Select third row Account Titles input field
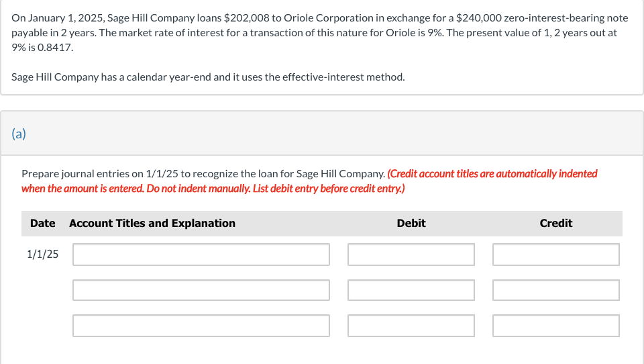 201,326
